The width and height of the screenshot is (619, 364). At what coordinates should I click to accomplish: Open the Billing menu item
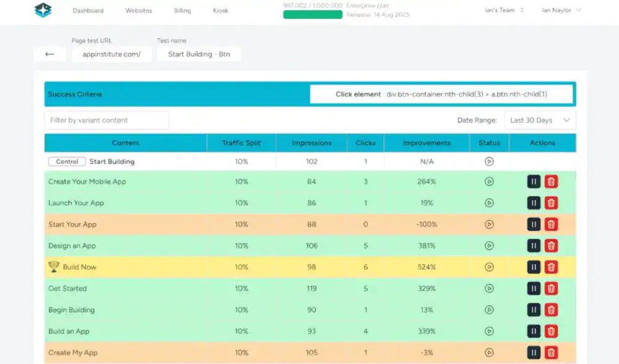pyautogui.click(x=182, y=11)
